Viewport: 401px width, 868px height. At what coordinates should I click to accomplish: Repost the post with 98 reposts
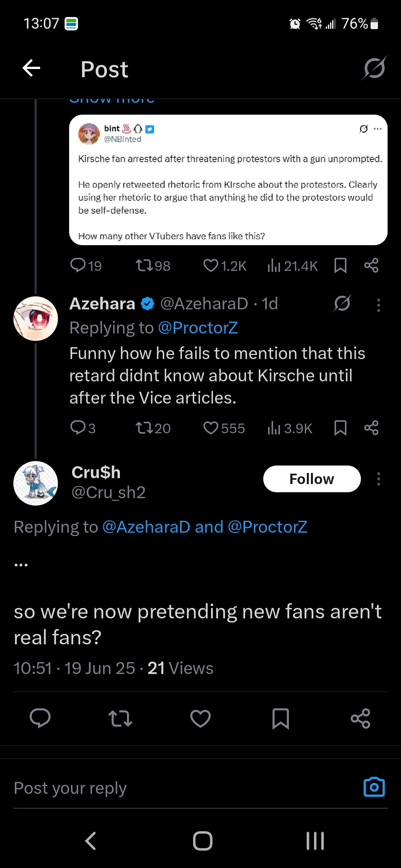[x=153, y=266]
